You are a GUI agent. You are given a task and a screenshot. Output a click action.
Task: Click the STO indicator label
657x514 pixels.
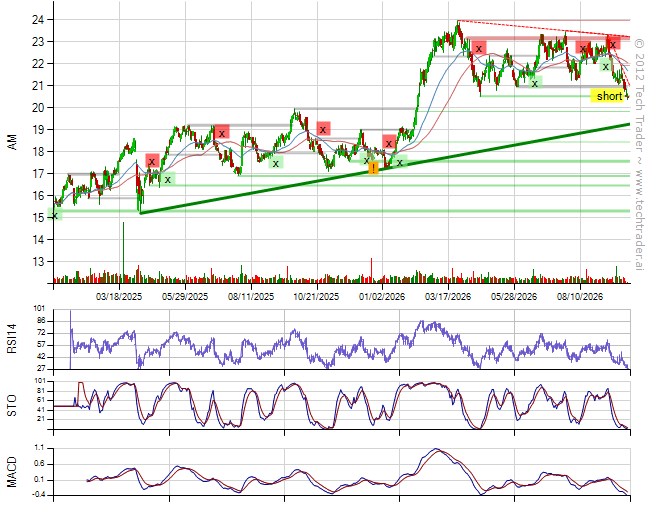pos(12,406)
